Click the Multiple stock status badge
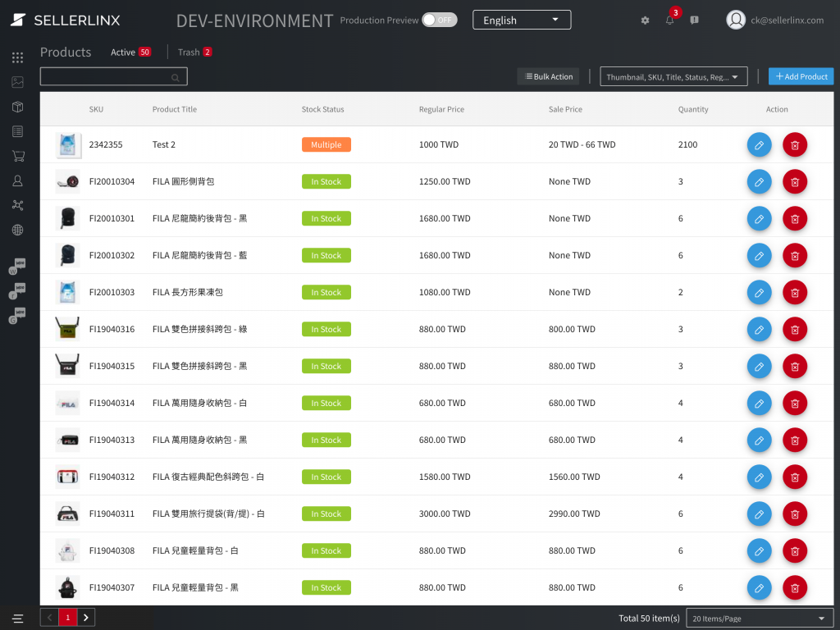 (326, 144)
